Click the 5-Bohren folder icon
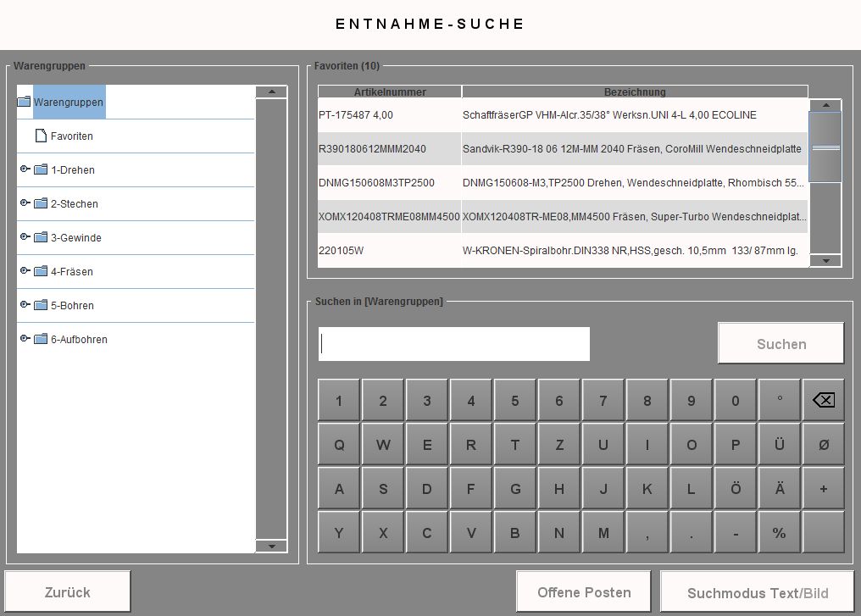The width and height of the screenshot is (861, 616). tap(41, 305)
